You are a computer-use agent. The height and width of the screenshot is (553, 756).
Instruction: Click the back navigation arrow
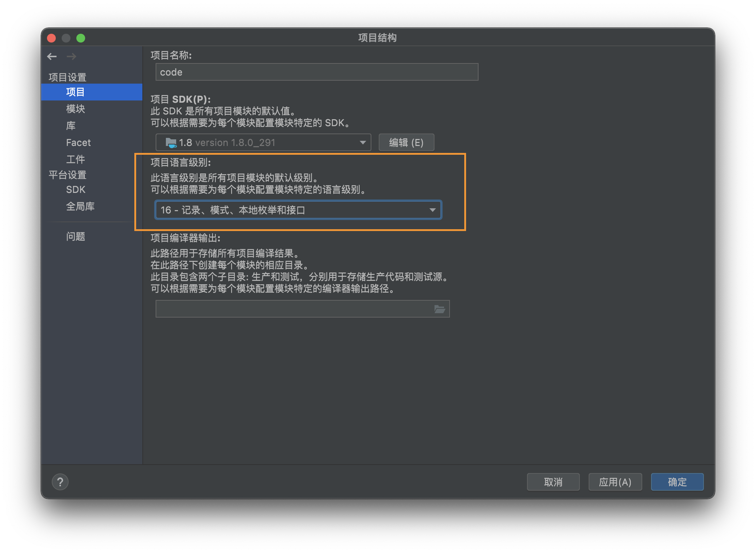52,56
